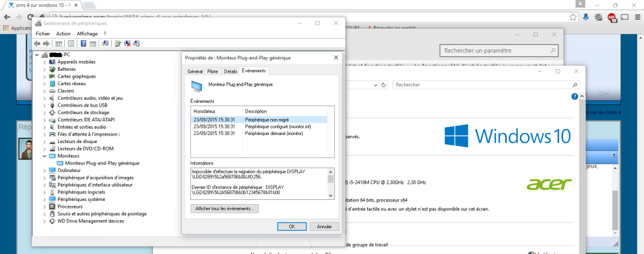Expand the Processeurs category
Viewport: 644px width, 254px height.
coord(44,206)
